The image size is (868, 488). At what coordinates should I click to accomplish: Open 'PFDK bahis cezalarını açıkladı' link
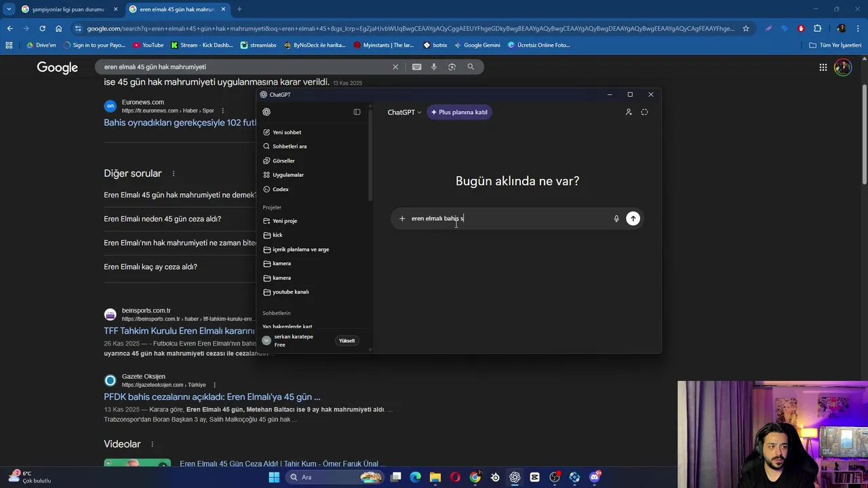point(212,397)
